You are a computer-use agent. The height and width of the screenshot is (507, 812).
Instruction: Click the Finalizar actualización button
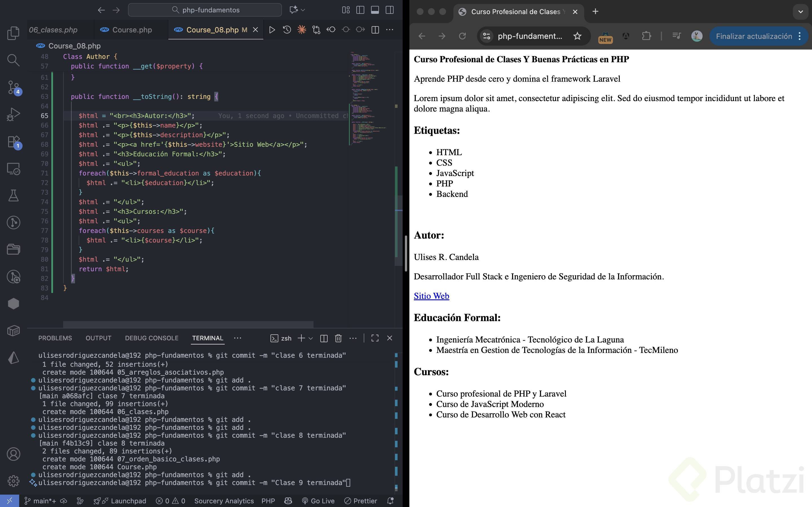coord(754,36)
